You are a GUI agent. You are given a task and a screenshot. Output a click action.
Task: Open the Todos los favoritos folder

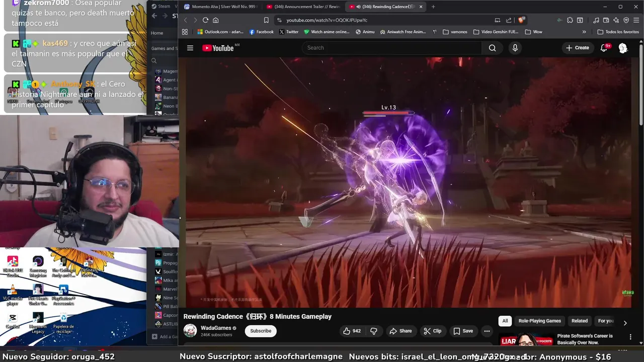coord(618,32)
